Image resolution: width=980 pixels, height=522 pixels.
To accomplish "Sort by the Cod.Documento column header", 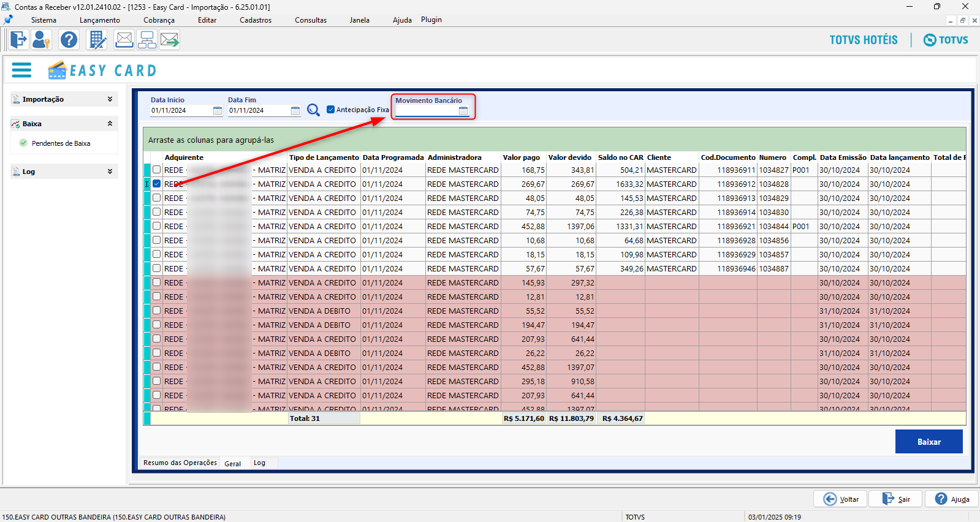I will [728, 157].
